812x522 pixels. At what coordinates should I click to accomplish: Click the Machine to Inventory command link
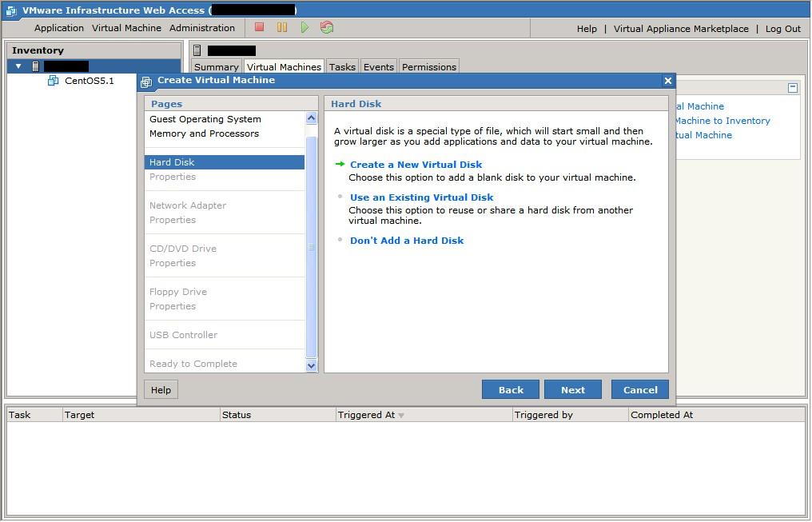pyautogui.click(x=723, y=121)
